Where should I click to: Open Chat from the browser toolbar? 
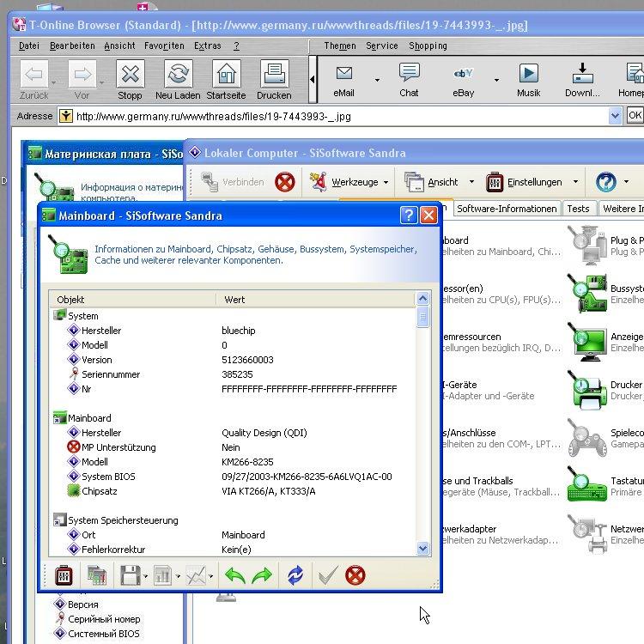(409, 80)
